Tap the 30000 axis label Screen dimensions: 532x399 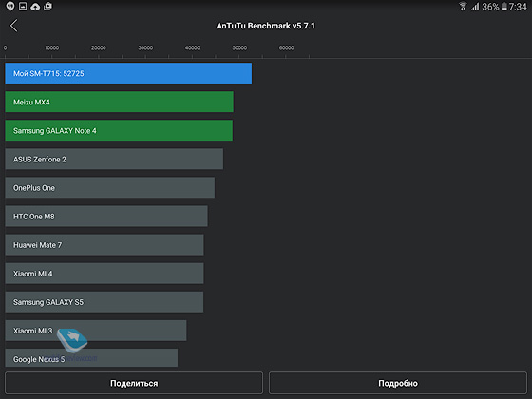(145, 47)
